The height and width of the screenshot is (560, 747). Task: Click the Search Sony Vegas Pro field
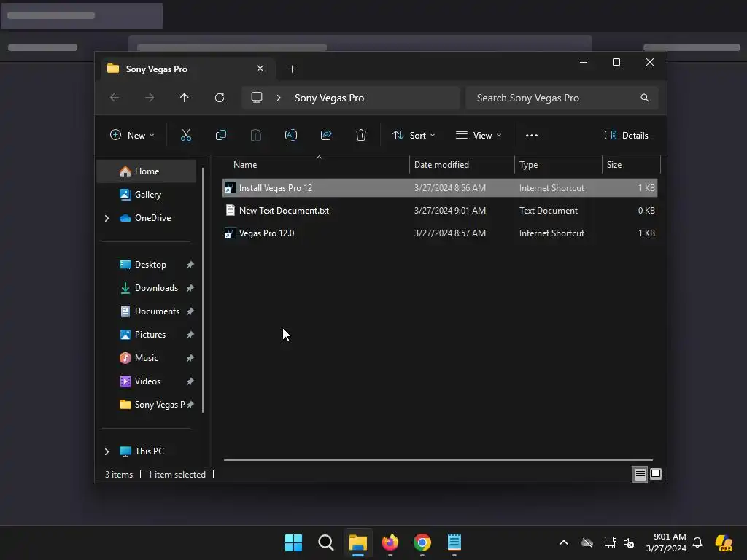pyautogui.click(x=562, y=98)
